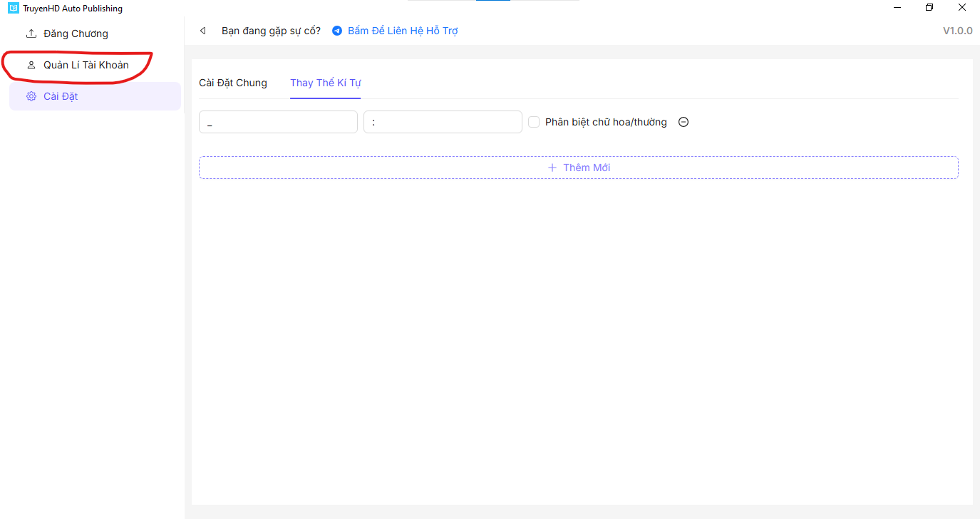The width and height of the screenshot is (980, 519).
Task: Switch to the Cài Đặt Chung tab
Action: [x=233, y=83]
